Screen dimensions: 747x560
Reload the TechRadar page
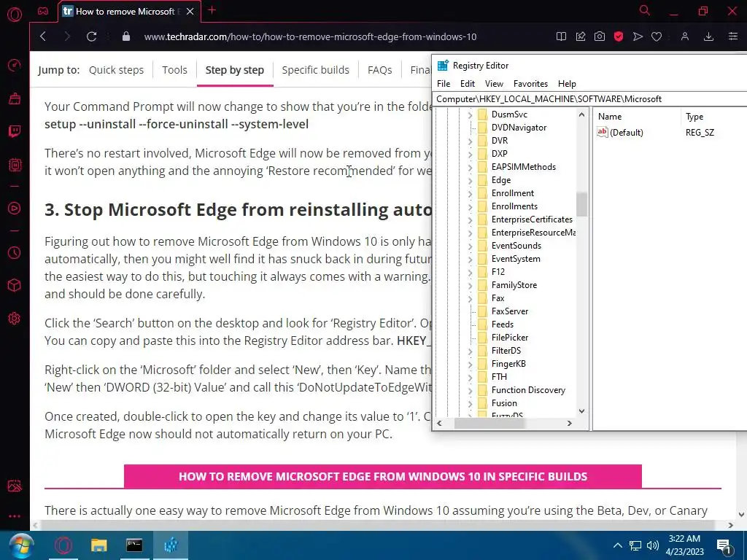click(x=91, y=36)
